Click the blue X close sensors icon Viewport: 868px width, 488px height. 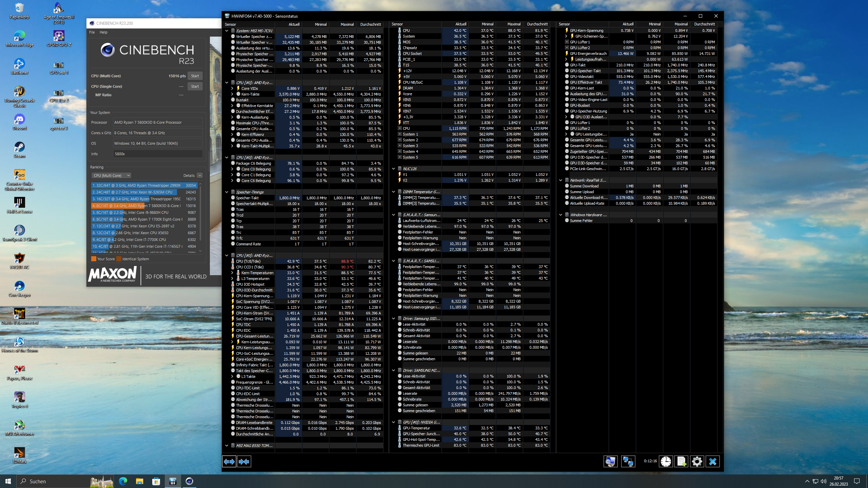pos(712,461)
